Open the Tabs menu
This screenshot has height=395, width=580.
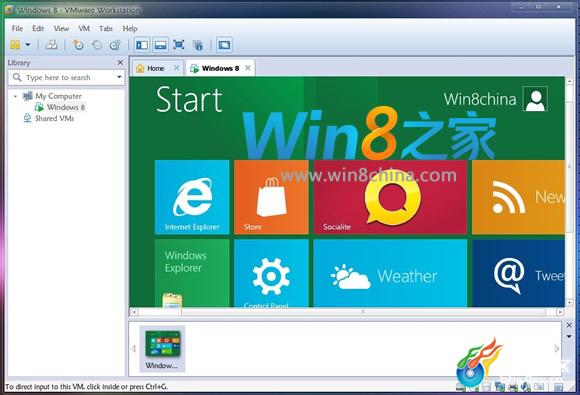point(106,28)
